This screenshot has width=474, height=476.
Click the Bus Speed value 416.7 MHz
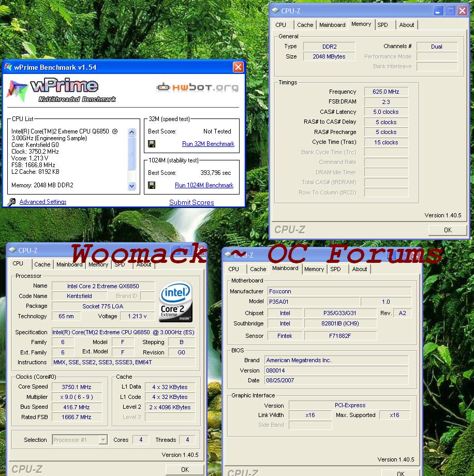click(77, 407)
